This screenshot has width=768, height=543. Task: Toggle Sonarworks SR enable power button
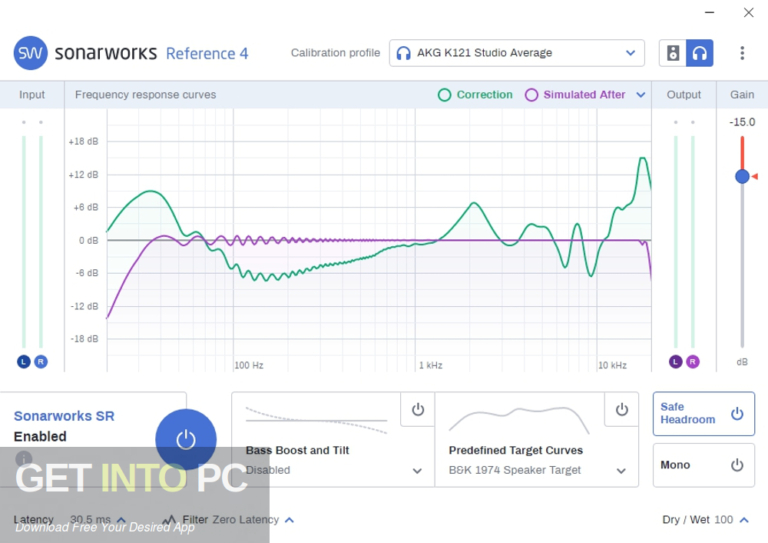pyautogui.click(x=186, y=439)
